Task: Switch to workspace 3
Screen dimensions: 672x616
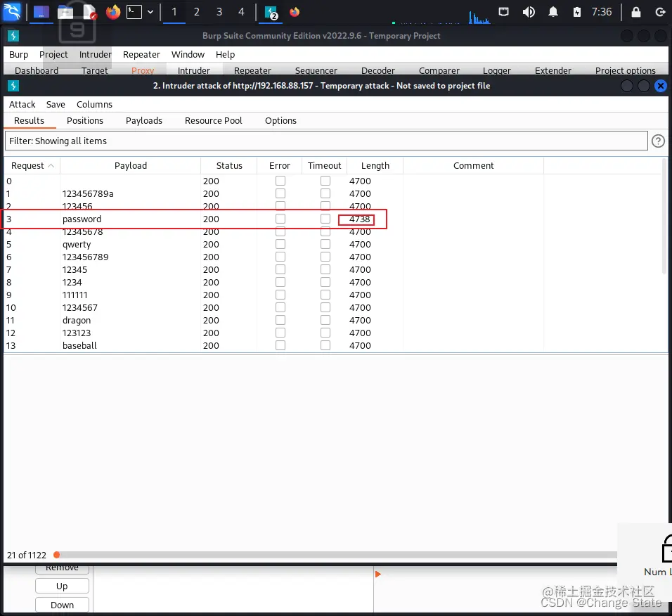Action: click(219, 12)
